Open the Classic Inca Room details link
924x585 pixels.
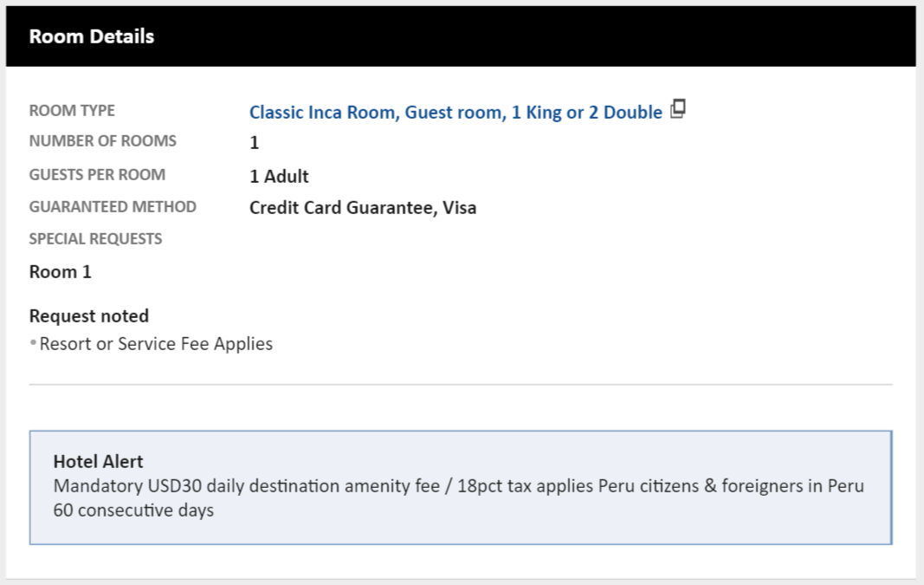coord(456,113)
